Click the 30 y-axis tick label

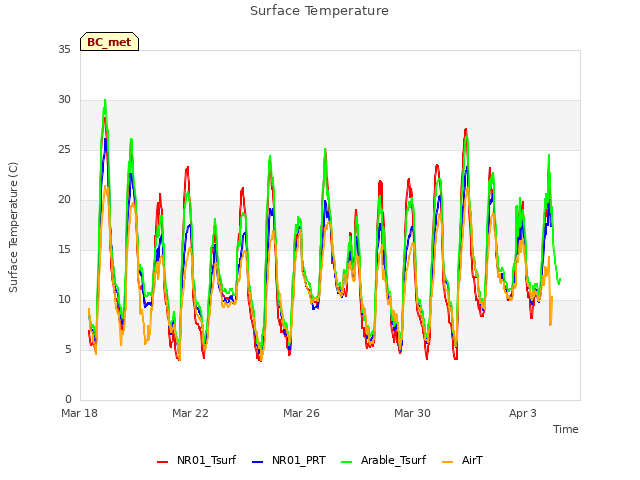(x=64, y=100)
